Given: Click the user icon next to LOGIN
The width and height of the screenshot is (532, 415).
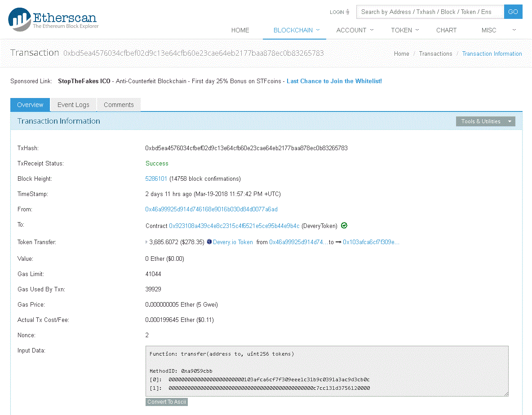Looking at the screenshot, I should coord(349,12).
